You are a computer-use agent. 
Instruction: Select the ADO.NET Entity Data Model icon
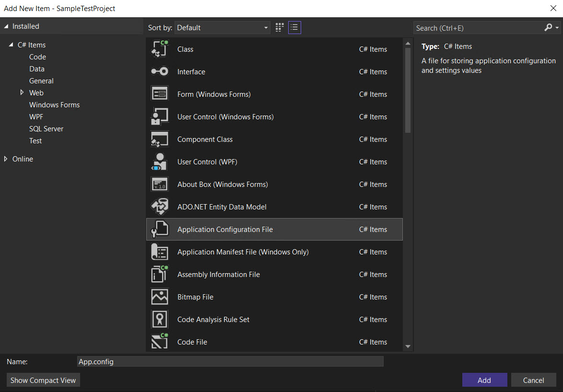pos(160,207)
